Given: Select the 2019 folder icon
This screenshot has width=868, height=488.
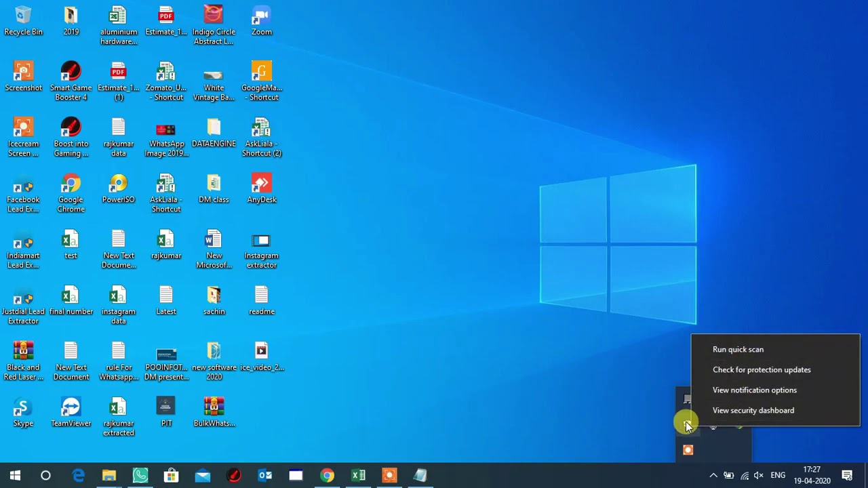Looking at the screenshot, I should 71,21.
